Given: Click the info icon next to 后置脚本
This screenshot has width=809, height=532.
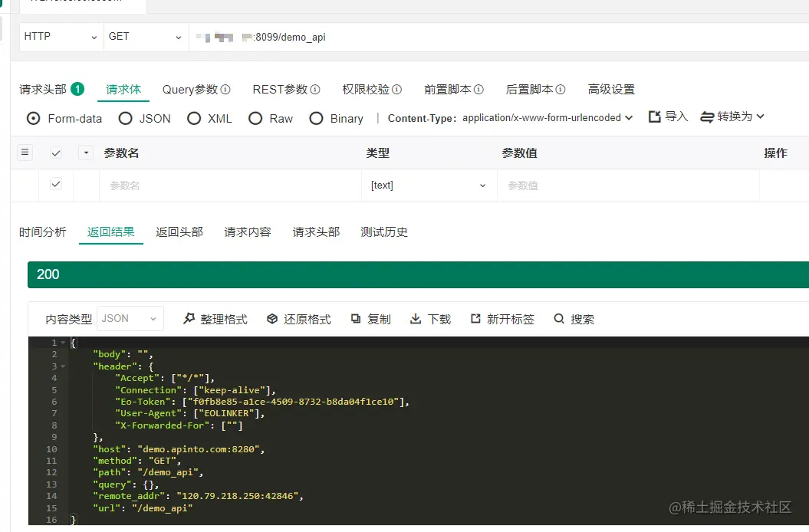Looking at the screenshot, I should pyautogui.click(x=561, y=89).
